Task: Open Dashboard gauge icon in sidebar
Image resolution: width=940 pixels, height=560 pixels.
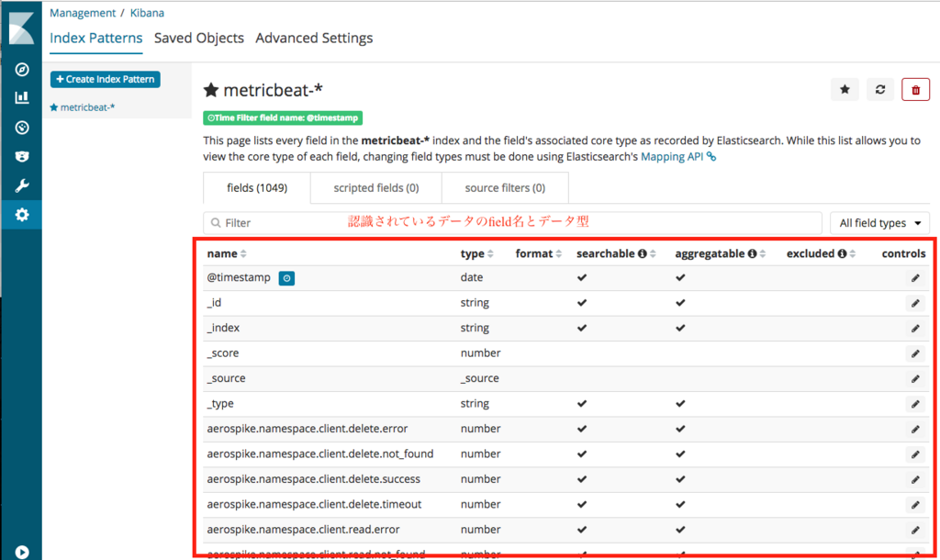Action: click(x=22, y=128)
